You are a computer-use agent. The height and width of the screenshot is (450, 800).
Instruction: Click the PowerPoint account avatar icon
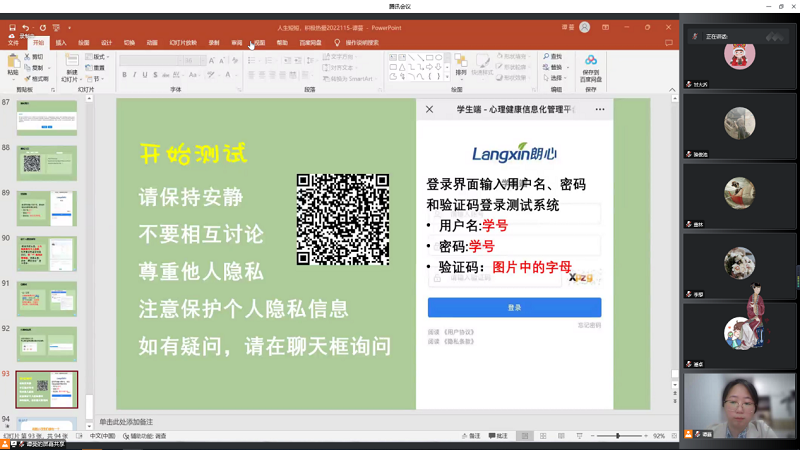click(585, 28)
